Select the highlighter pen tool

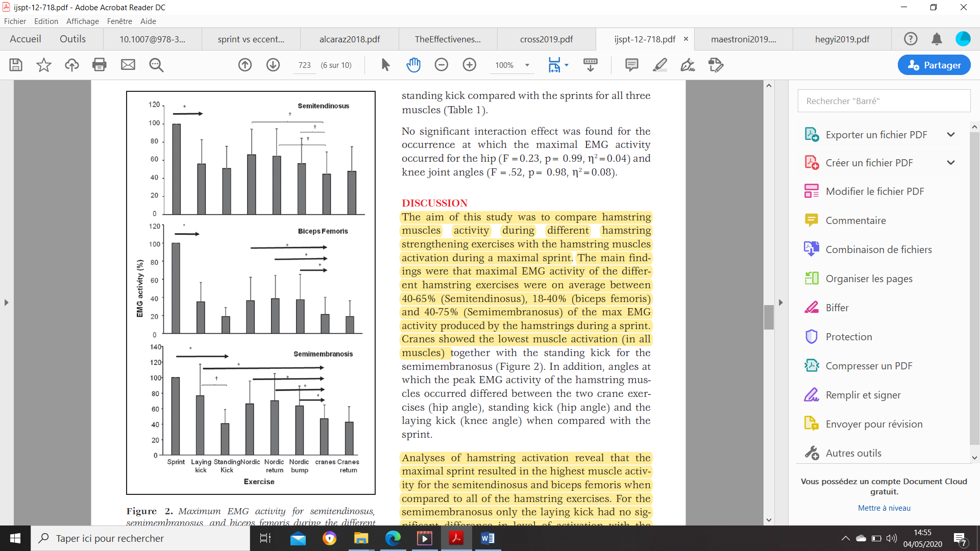pyautogui.click(x=660, y=65)
